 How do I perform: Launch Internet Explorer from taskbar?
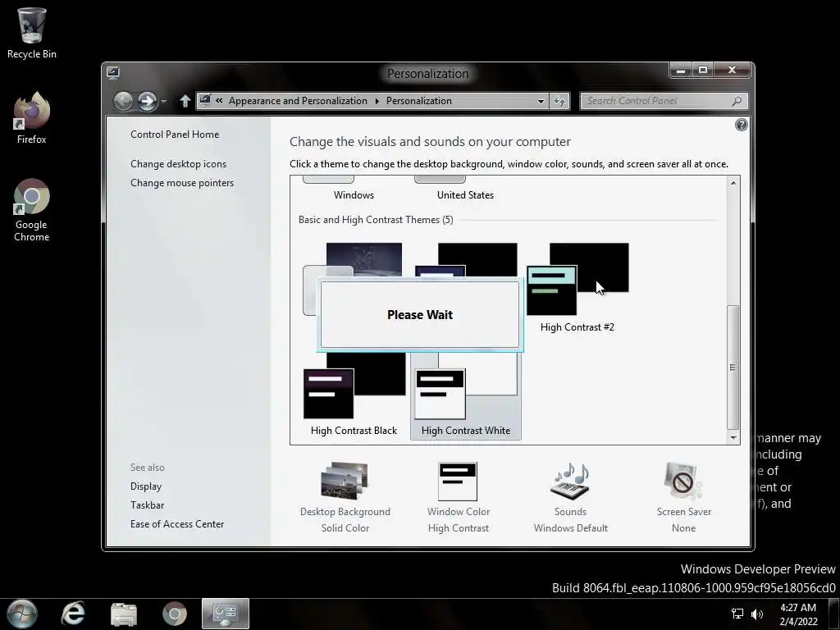(73, 614)
